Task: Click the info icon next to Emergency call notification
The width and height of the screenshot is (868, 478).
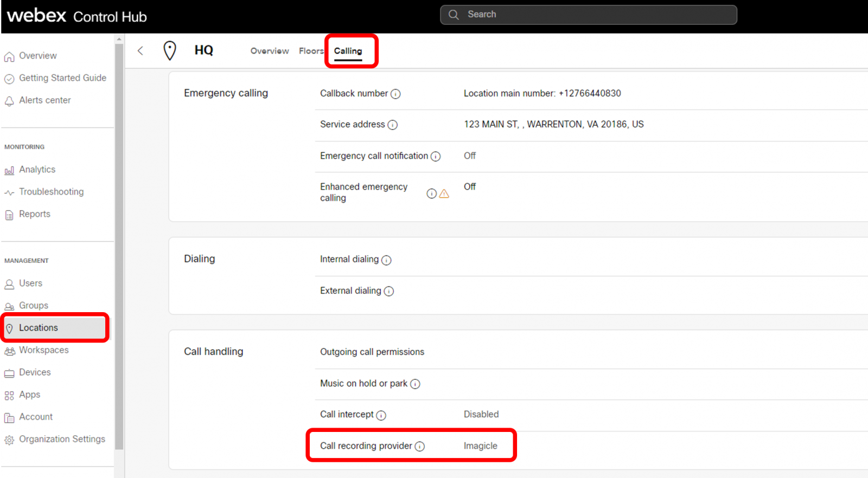Action: tap(435, 157)
